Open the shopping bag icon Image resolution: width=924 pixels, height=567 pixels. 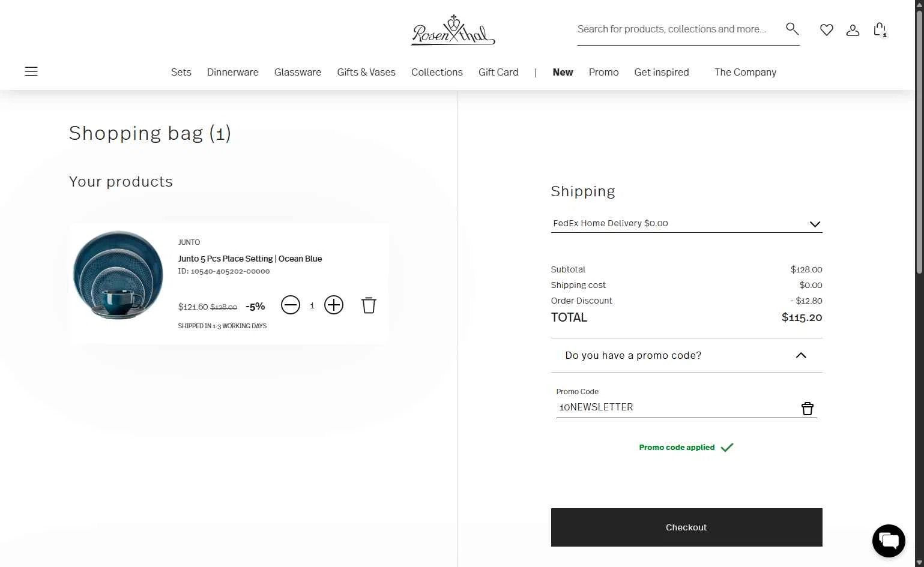[880, 29]
